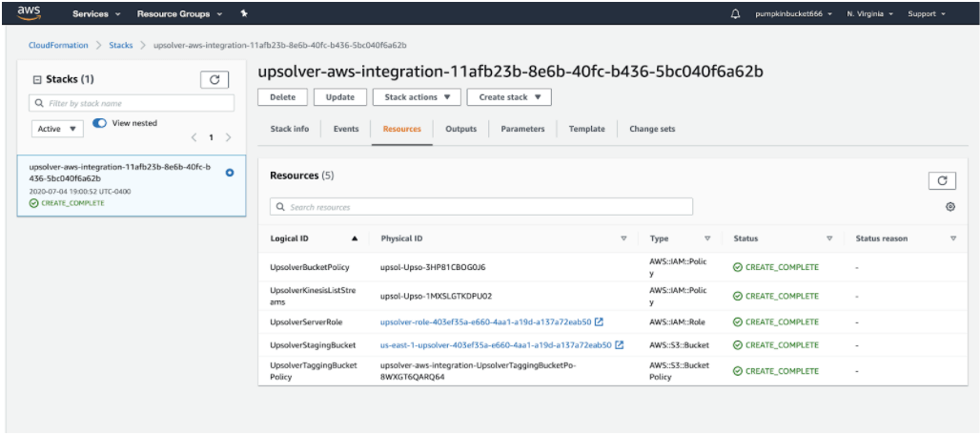This screenshot has width=980, height=435.
Task: Switch to the Events tab
Action: pos(346,129)
